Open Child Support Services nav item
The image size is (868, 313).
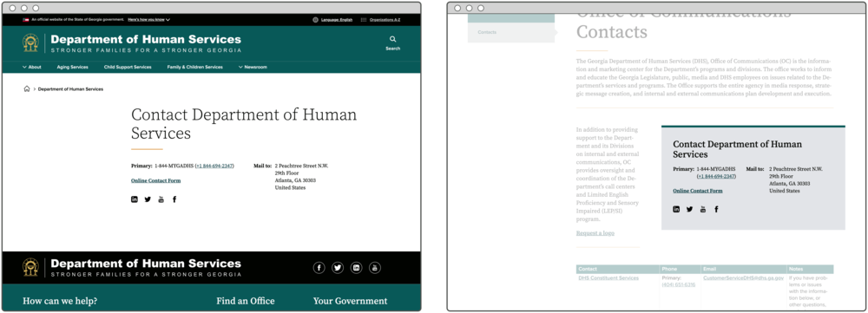pos(128,67)
